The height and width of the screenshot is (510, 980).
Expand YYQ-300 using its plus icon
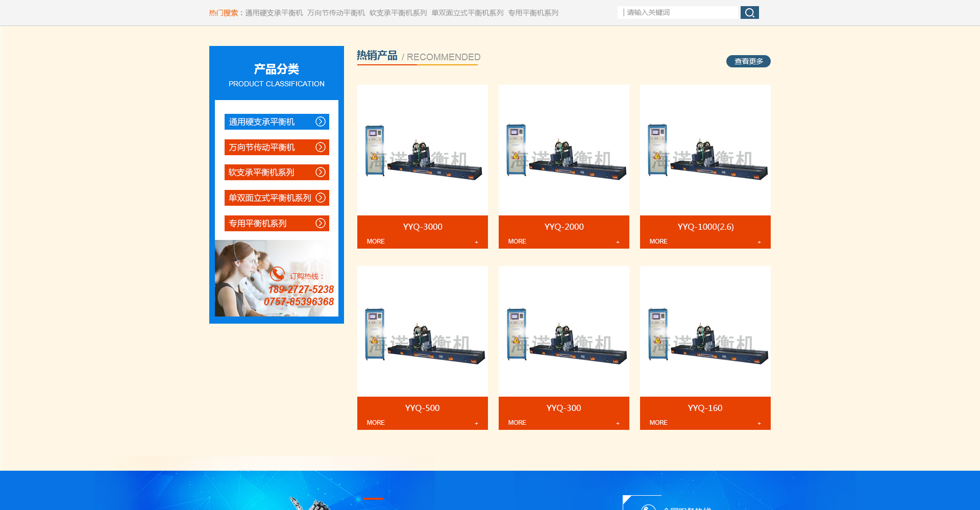tap(618, 423)
